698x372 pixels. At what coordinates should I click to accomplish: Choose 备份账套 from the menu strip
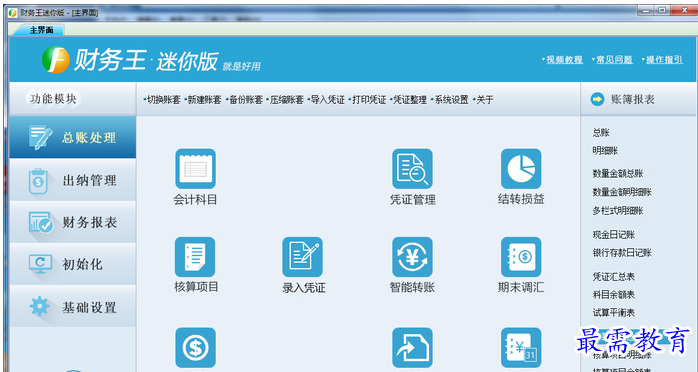(246, 100)
